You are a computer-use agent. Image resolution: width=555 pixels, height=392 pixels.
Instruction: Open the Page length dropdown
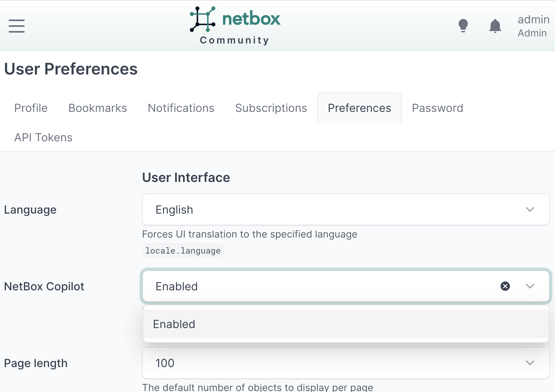(x=345, y=363)
